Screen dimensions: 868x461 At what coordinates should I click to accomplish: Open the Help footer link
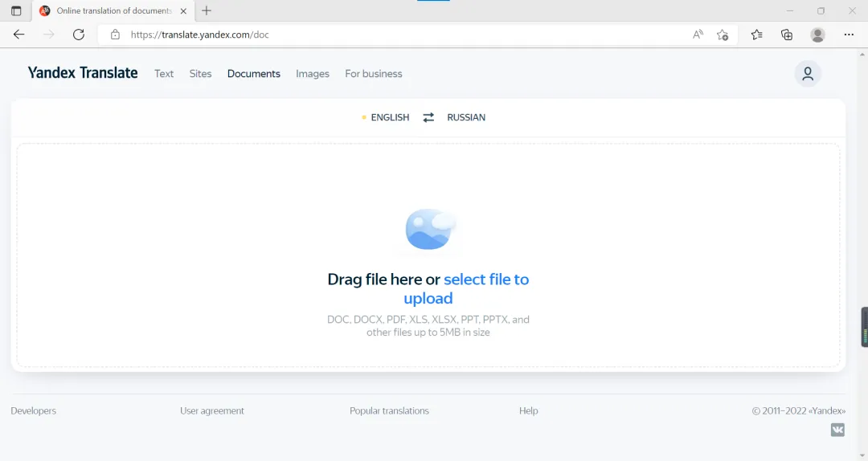pyautogui.click(x=529, y=410)
